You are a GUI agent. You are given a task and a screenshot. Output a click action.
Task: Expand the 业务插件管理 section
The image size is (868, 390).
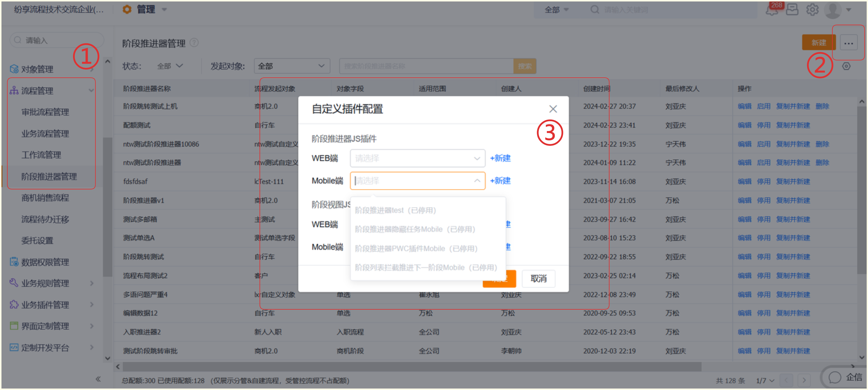point(92,304)
